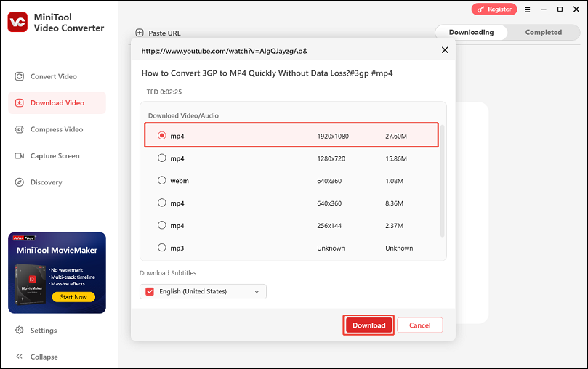This screenshot has height=369, width=588.
Task: Click the Download Video sidebar icon
Action: point(19,103)
